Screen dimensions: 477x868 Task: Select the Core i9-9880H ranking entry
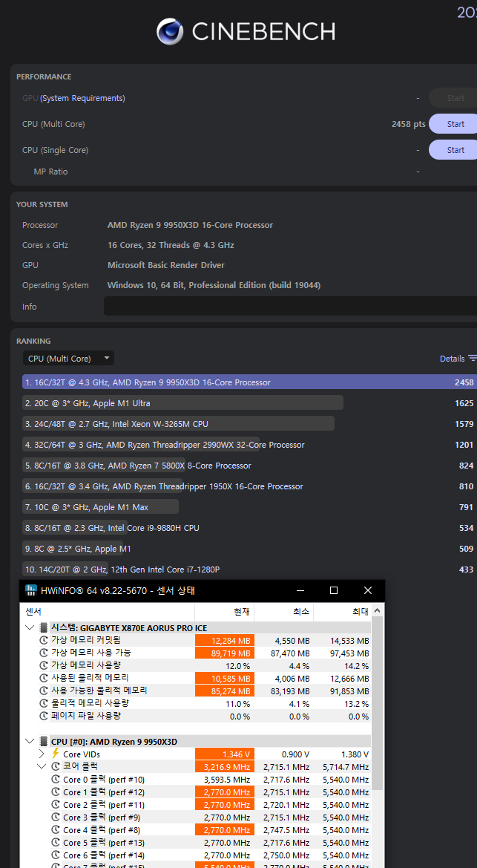click(249, 528)
